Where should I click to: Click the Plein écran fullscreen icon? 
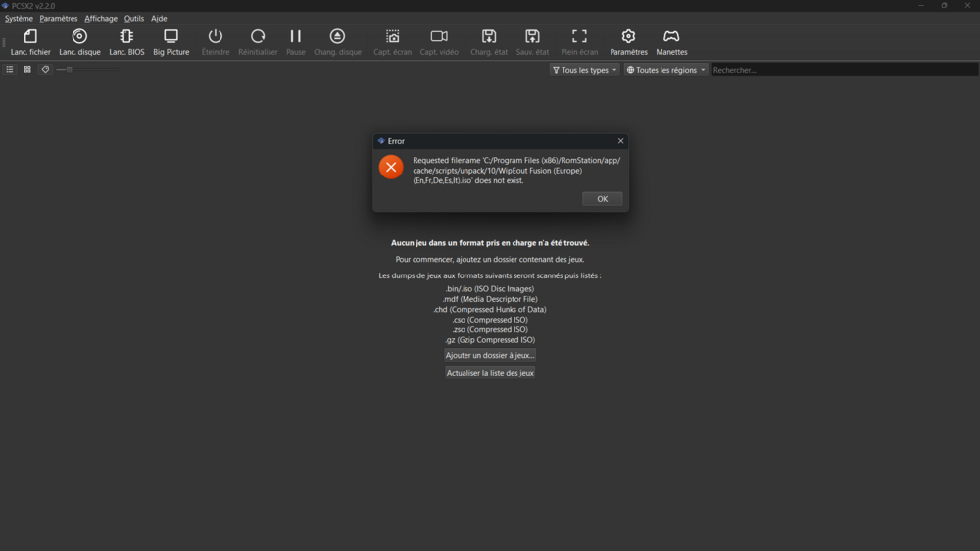(x=579, y=42)
